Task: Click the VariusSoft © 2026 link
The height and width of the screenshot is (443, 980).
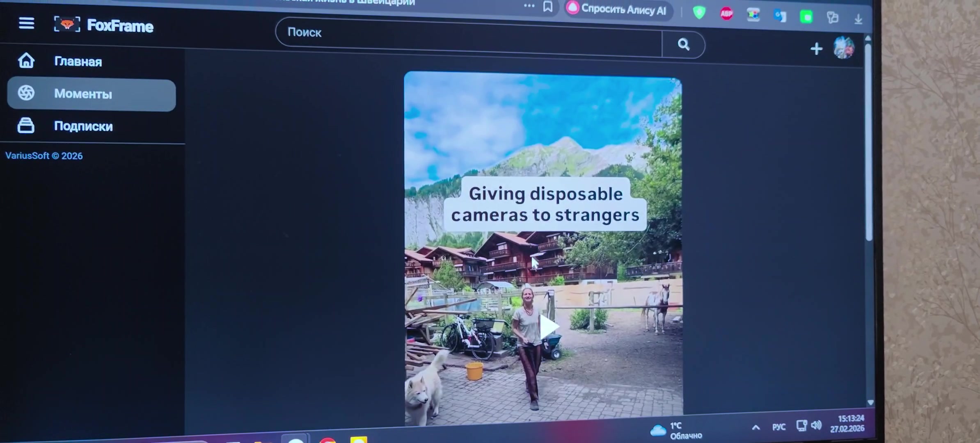Action: 44,156
